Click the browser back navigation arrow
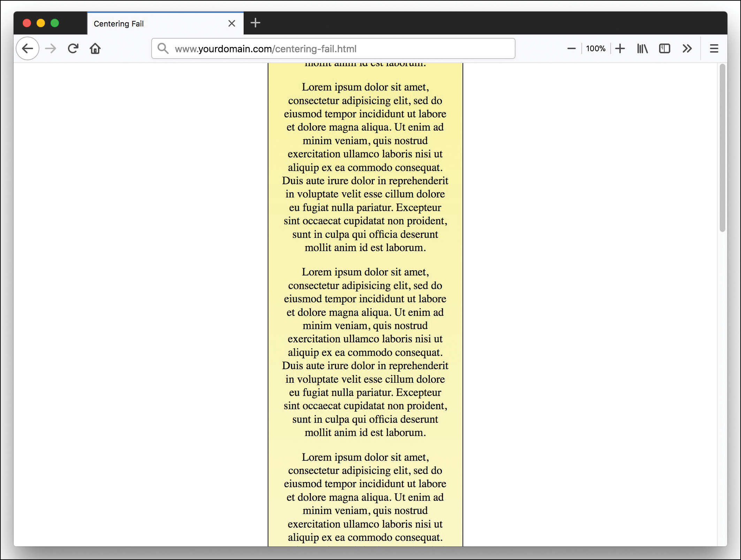The image size is (741, 560). [28, 48]
